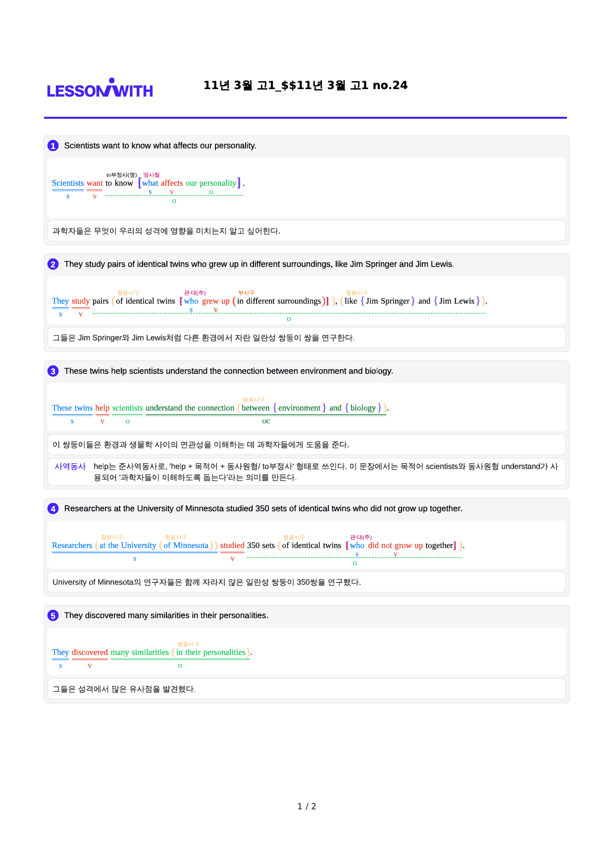Click the 사역동사 grammar note label
The image size is (614, 868).
click(70, 466)
